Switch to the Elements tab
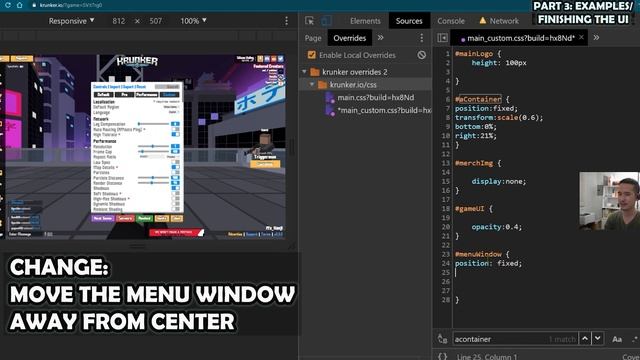The height and width of the screenshot is (360, 640). tap(365, 21)
